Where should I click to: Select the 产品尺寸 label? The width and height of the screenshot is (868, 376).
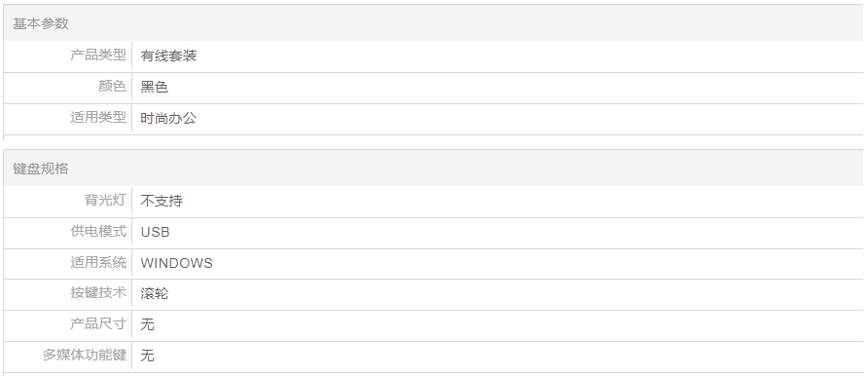coord(98,323)
